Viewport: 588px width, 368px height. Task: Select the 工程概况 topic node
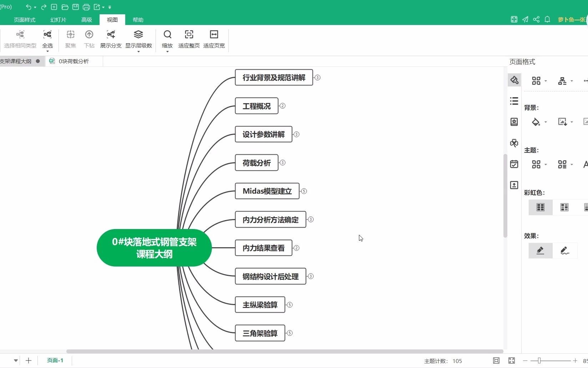click(x=257, y=106)
